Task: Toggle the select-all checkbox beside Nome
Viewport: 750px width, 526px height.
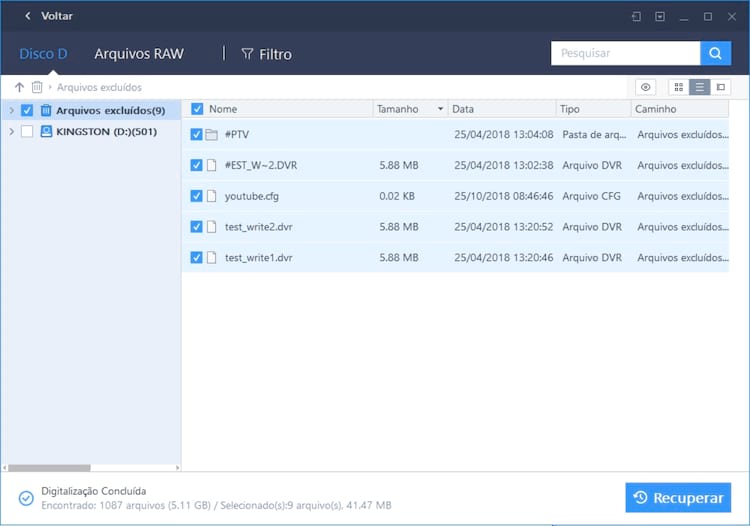Action: click(197, 109)
